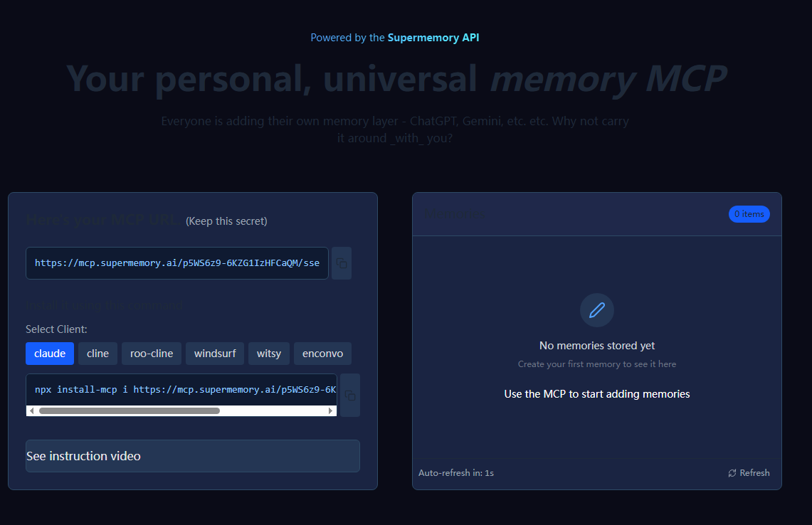Click the copy icon beside the command field
812x525 pixels.
point(349,395)
